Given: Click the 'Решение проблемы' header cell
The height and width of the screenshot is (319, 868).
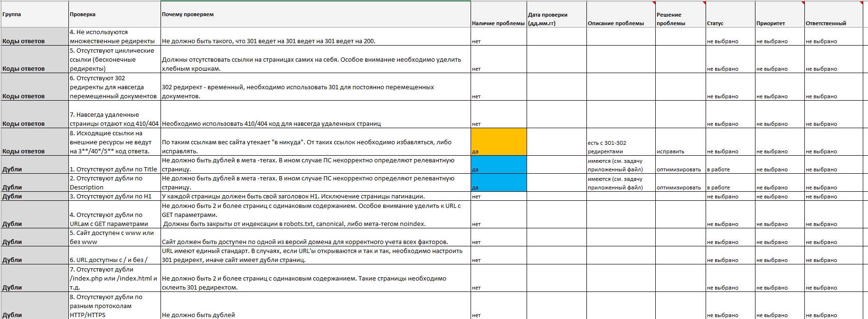Looking at the screenshot, I should [680, 14].
